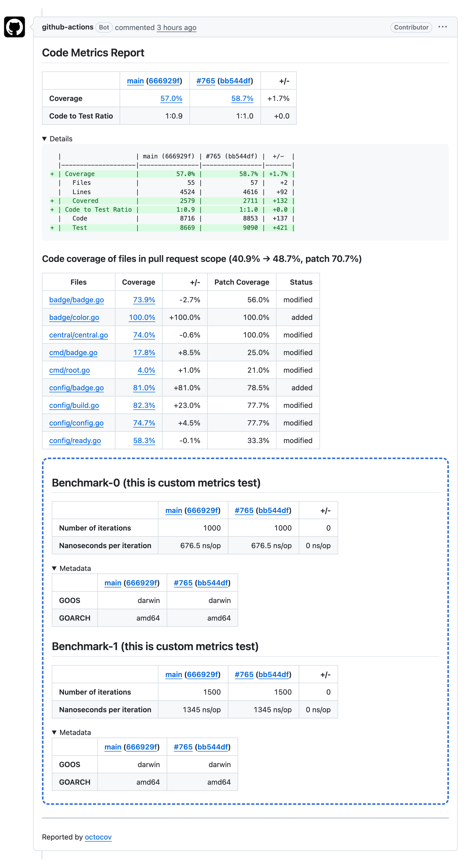Click the 73.9% coverage value link
466x868 pixels.
(x=144, y=300)
